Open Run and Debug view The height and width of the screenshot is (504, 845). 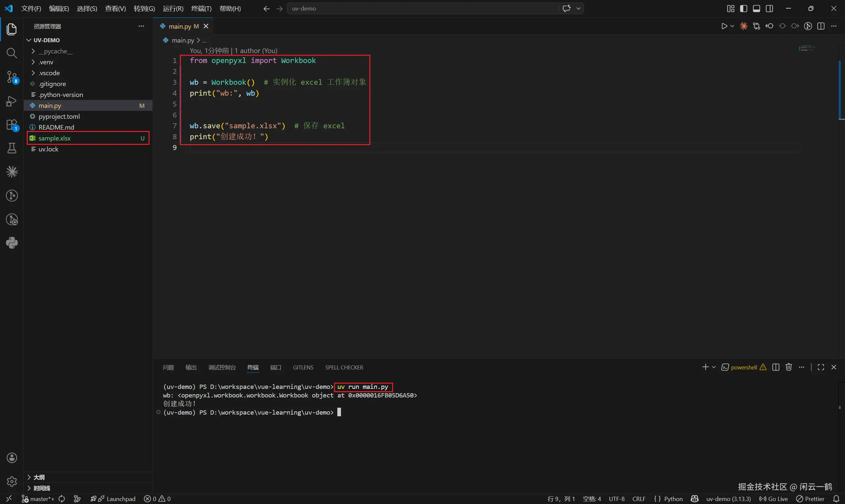(x=12, y=101)
